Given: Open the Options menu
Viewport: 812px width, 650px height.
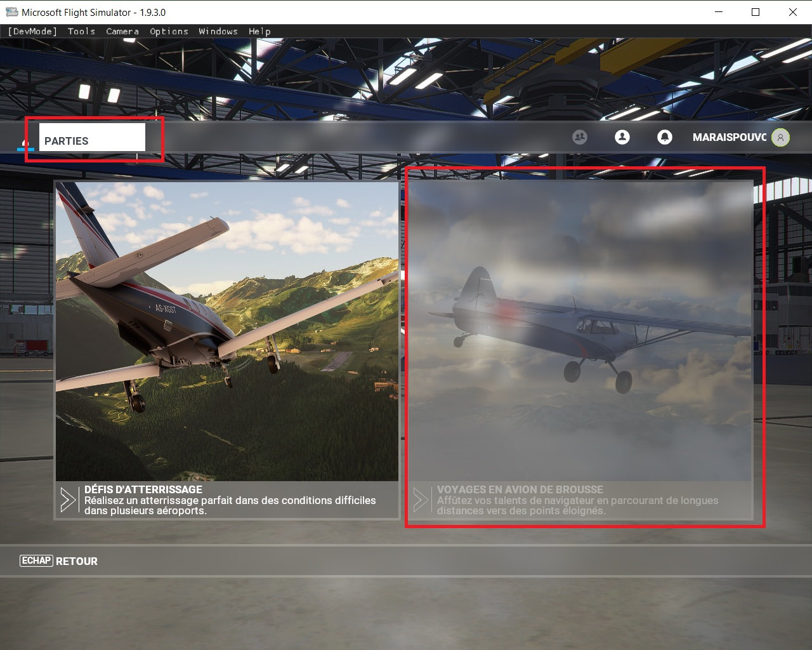Looking at the screenshot, I should point(169,31).
